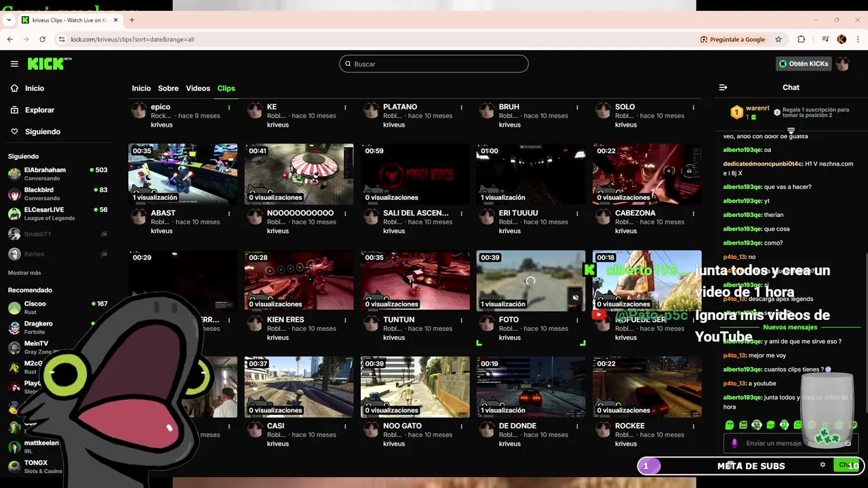Pick the angry square green emote
This screenshot has width=868, height=488.
pos(743,425)
